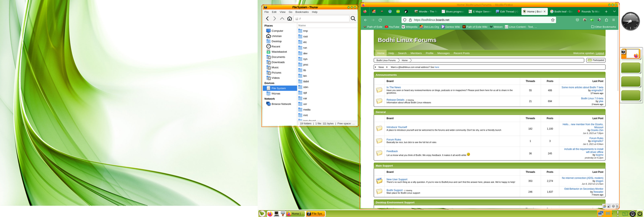Open the Introduce Yourself board

point(396,127)
